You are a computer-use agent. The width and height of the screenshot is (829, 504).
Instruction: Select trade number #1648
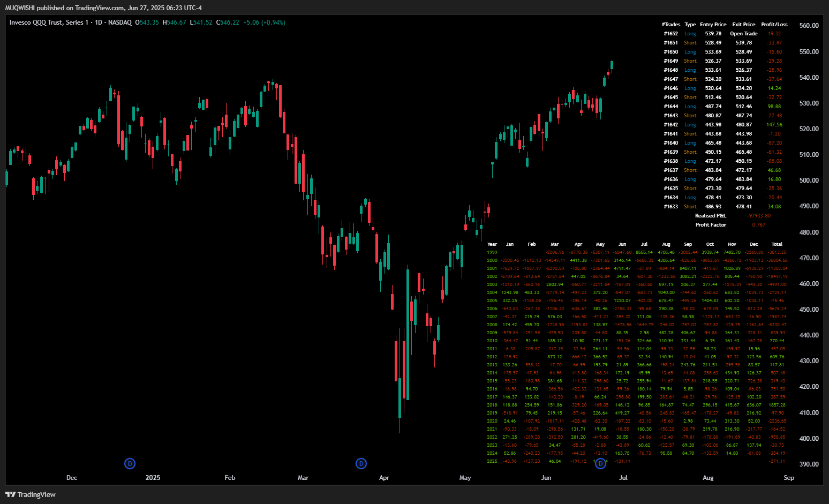(x=671, y=70)
